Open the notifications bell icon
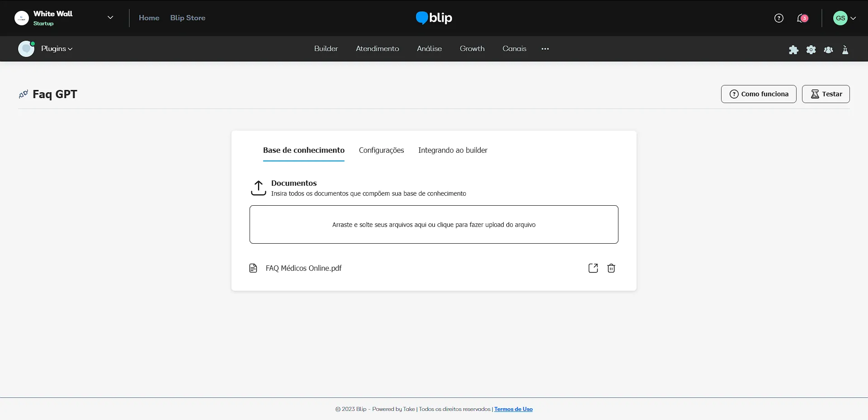This screenshot has width=868, height=420. [x=802, y=18]
